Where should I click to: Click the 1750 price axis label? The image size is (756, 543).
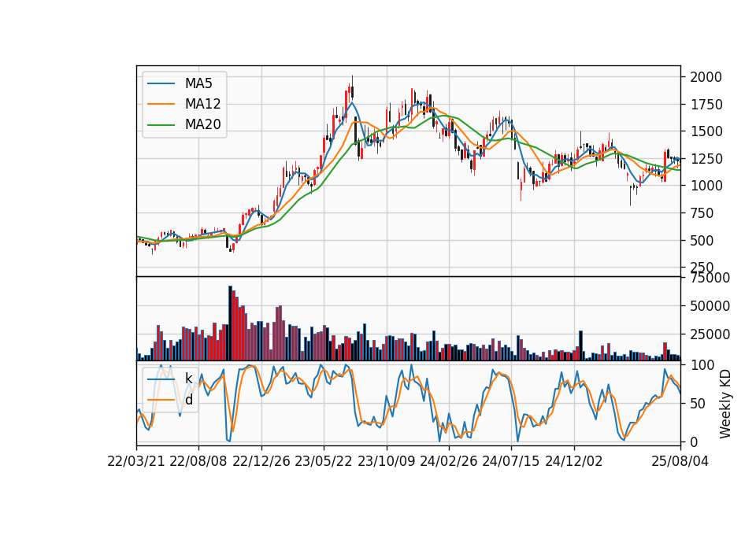tap(706, 105)
